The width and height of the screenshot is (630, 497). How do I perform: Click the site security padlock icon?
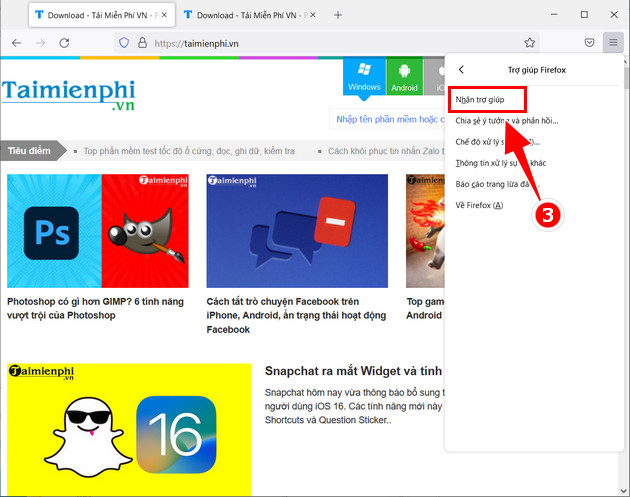(x=142, y=43)
